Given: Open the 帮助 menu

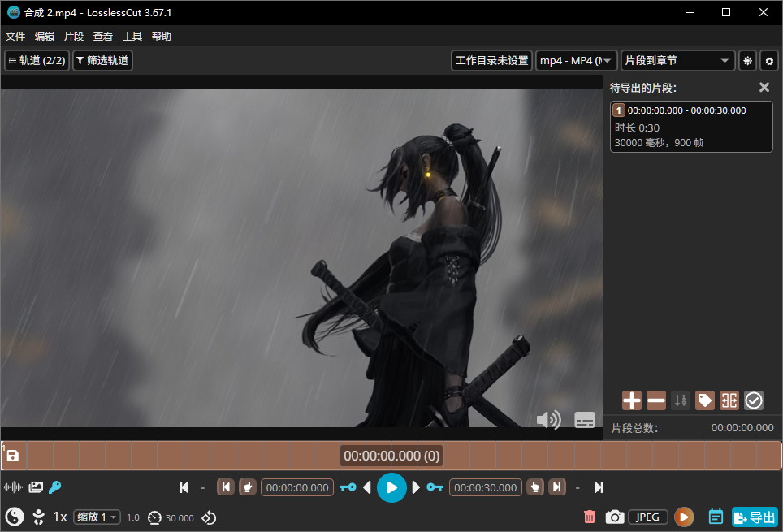Looking at the screenshot, I should (x=162, y=36).
